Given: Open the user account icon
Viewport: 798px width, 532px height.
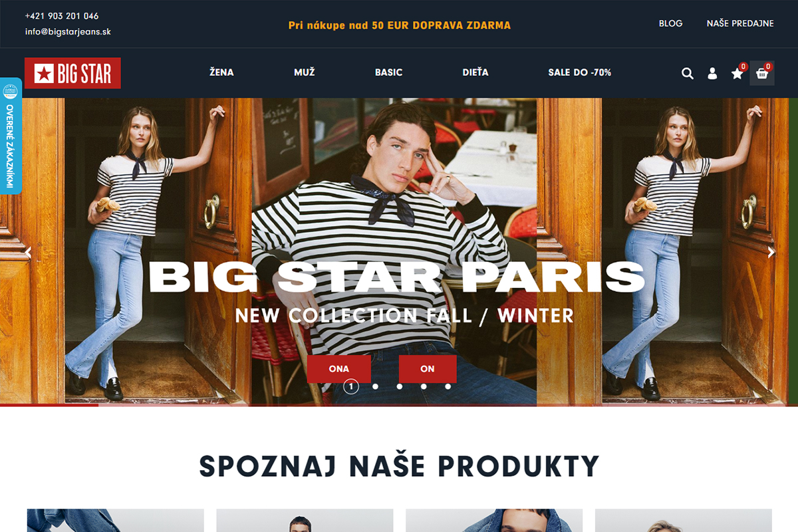Looking at the screenshot, I should pos(712,73).
